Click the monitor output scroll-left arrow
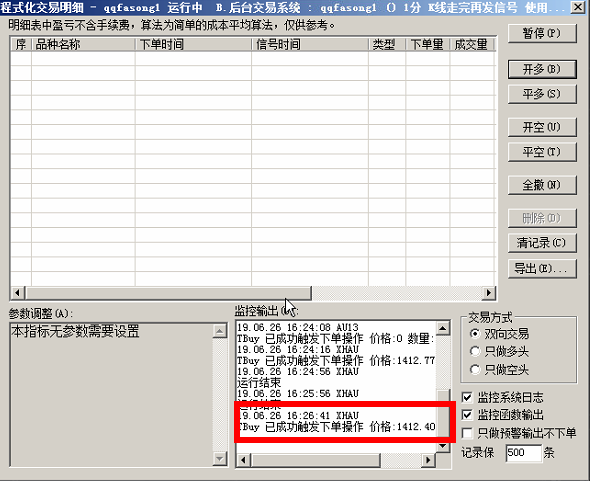The width and height of the screenshot is (590, 481). (244, 460)
